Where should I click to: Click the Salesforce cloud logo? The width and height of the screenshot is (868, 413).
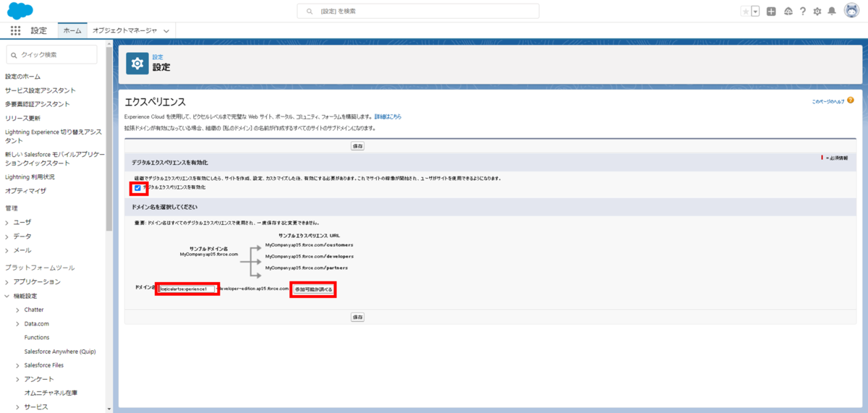point(20,11)
